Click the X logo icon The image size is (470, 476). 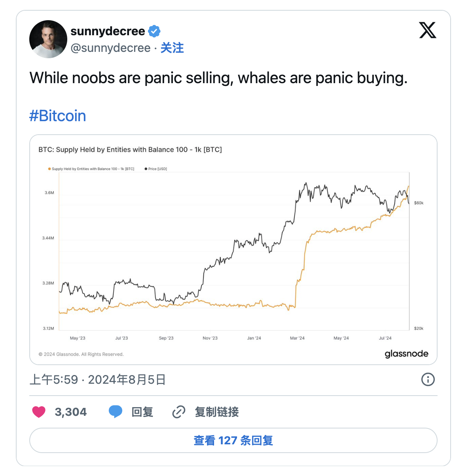click(x=427, y=30)
